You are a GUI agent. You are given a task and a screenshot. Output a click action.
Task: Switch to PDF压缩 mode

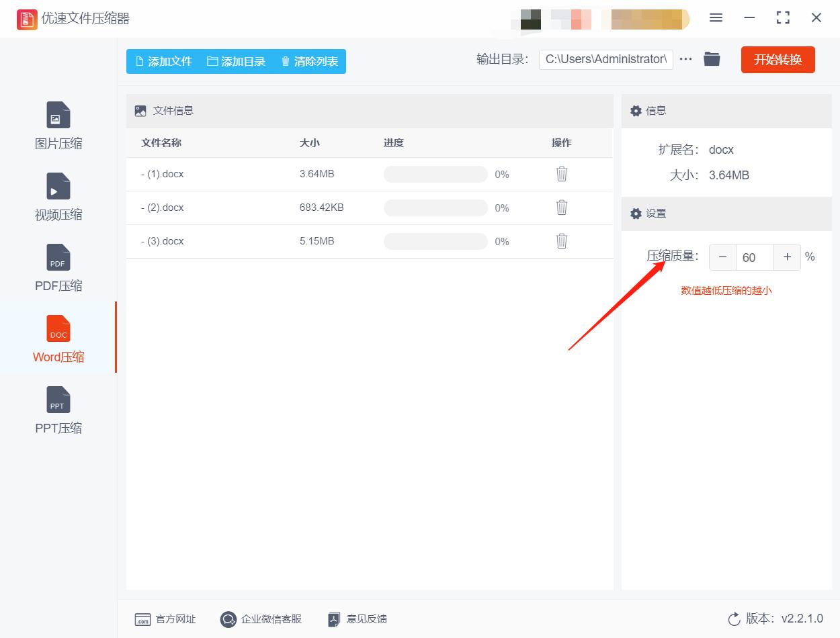(58, 257)
